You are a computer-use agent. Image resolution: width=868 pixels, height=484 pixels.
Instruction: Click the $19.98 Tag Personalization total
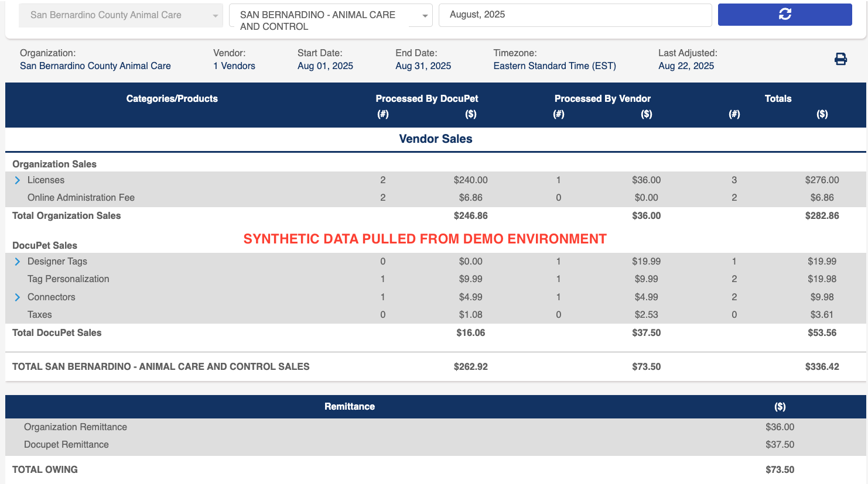coord(822,279)
